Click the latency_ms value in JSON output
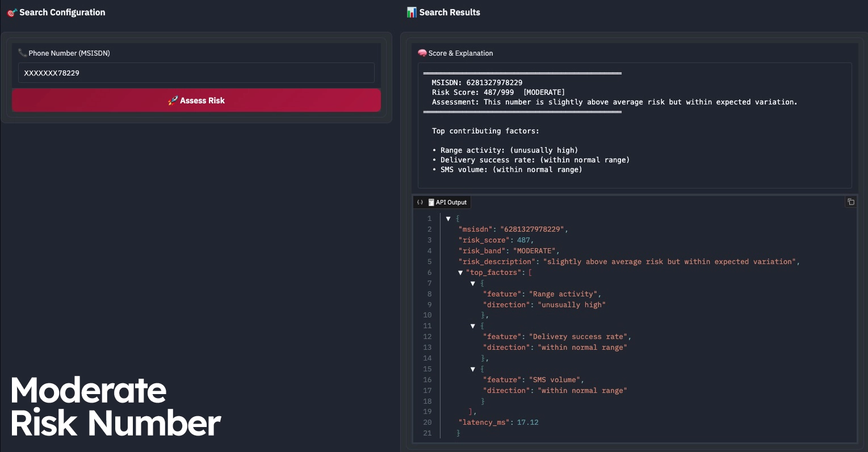868x452 pixels. click(527, 422)
